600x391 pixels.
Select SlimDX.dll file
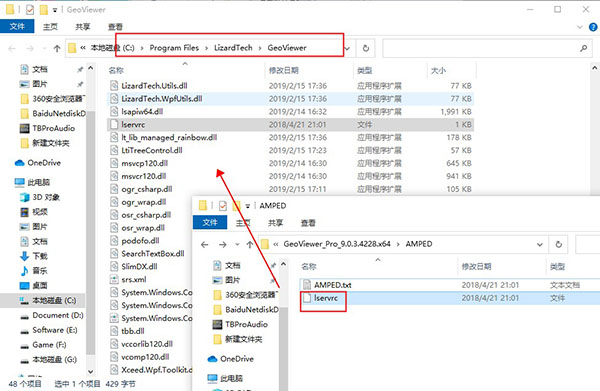pos(139,267)
